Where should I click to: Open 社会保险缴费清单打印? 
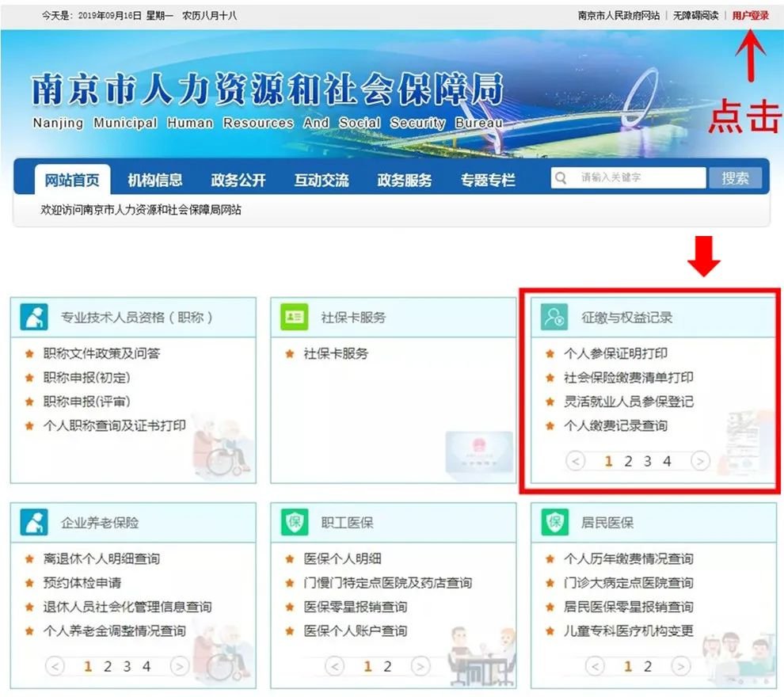[629, 378]
